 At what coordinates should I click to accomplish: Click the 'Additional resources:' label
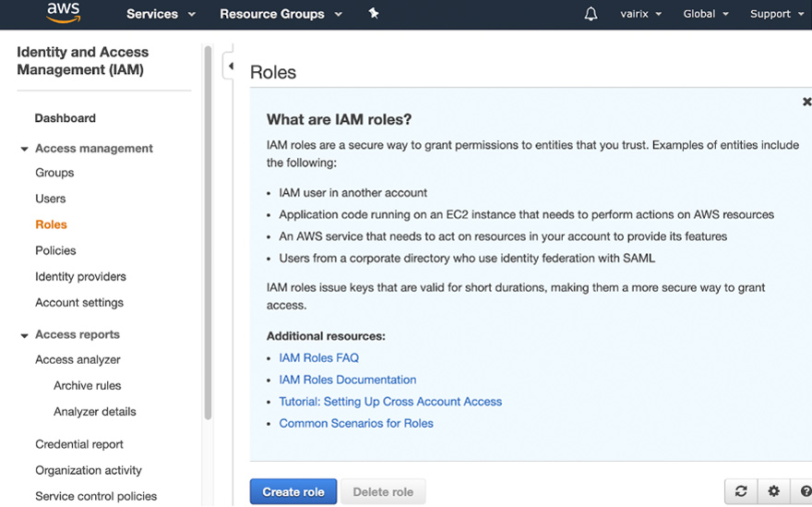click(x=326, y=336)
